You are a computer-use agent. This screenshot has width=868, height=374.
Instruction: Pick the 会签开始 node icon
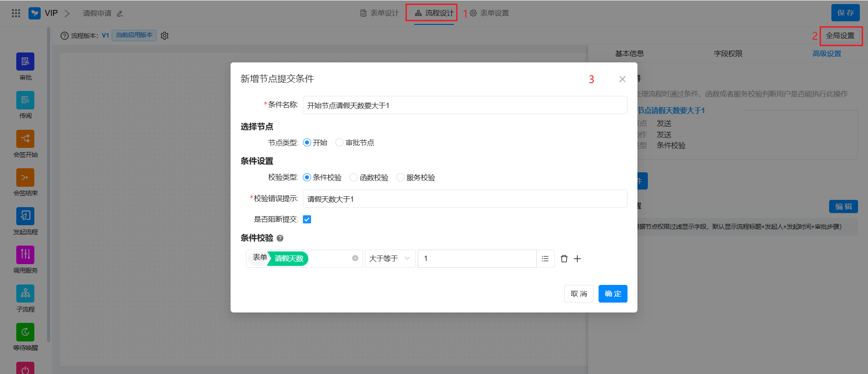[25, 139]
